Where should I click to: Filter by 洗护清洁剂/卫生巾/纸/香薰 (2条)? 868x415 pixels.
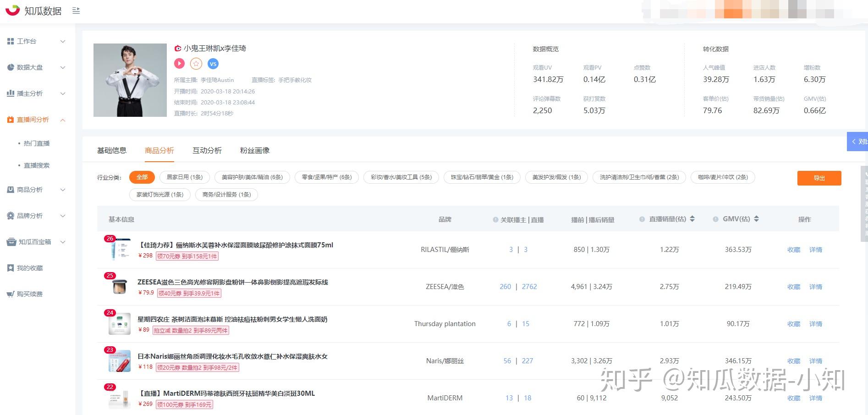click(639, 177)
